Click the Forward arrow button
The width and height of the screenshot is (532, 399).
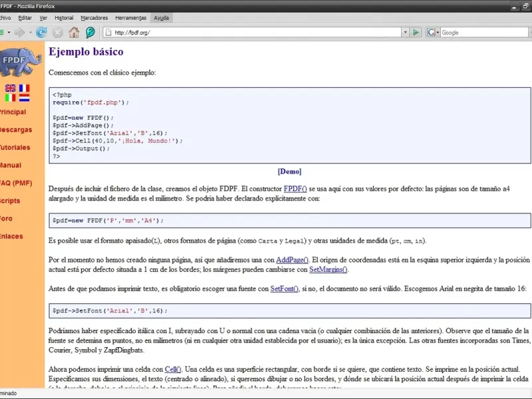(x=20, y=32)
